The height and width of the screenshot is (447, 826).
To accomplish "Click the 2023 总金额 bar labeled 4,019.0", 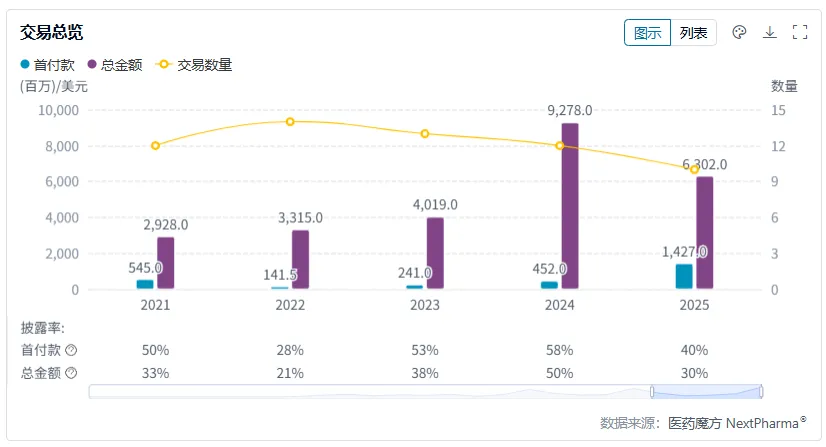I will (435, 253).
